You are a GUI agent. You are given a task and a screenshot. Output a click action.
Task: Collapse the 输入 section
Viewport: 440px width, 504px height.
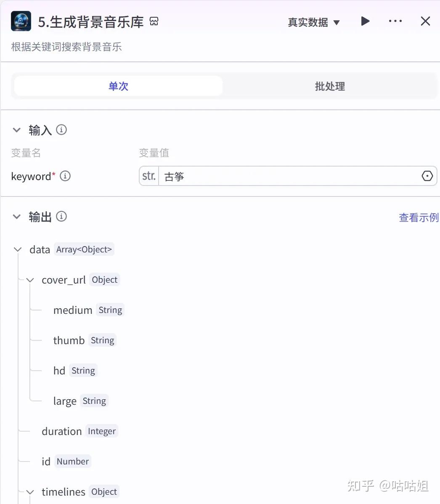(x=17, y=130)
